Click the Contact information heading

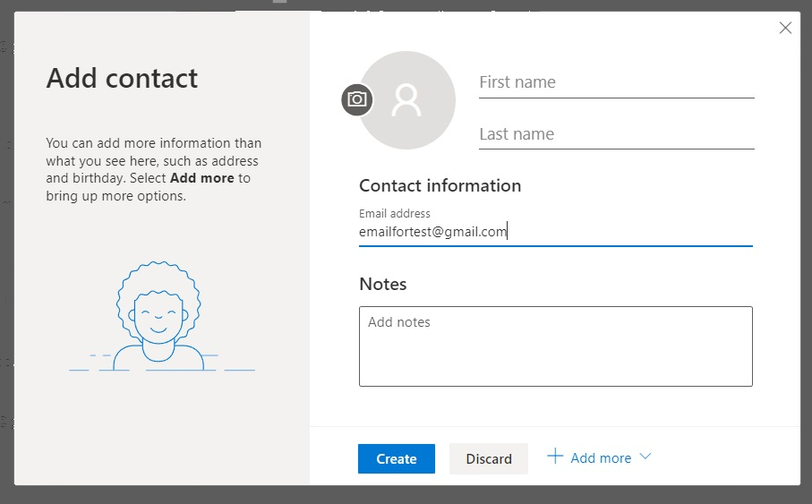440,185
